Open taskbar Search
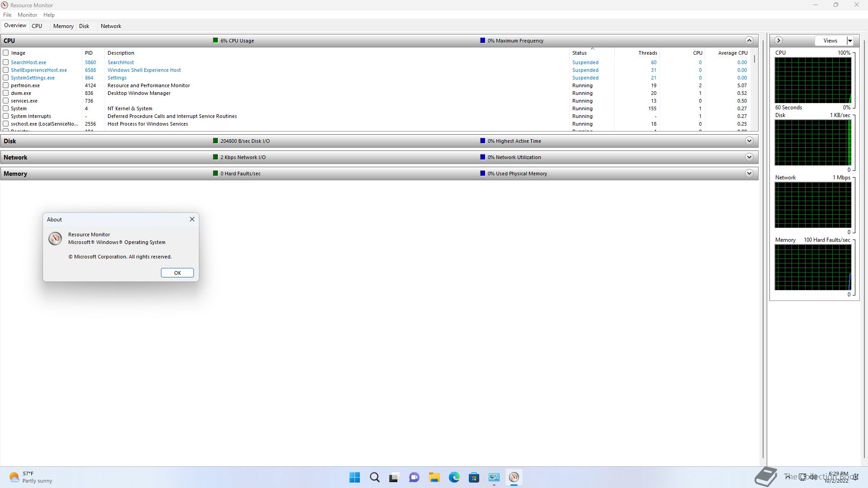The height and width of the screenshot is (488, 868). 375,477
